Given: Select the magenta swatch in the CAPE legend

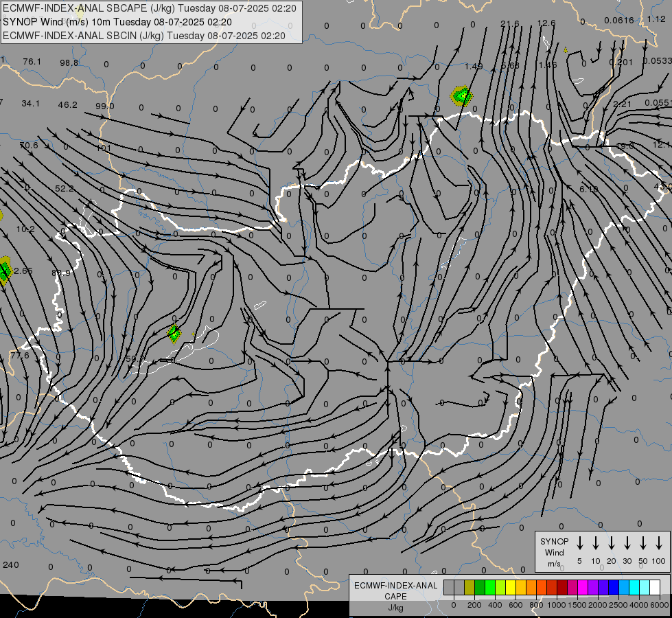Looking at the screenshot, I should click(583, 587).
